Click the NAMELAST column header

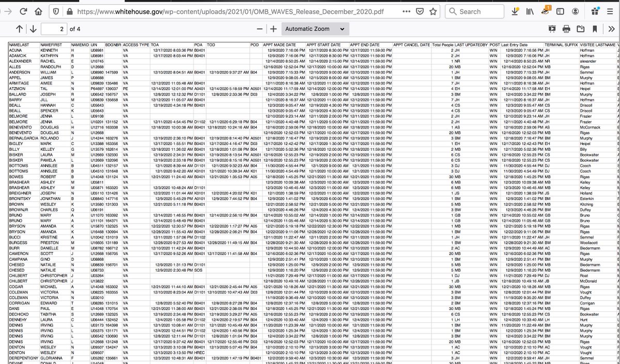[x=20, y=45]
